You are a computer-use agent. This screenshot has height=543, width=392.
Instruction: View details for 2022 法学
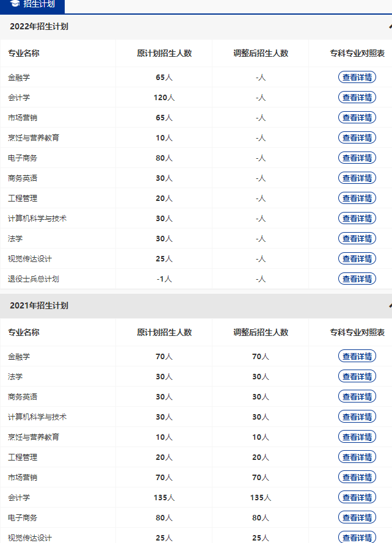point(357,238)
